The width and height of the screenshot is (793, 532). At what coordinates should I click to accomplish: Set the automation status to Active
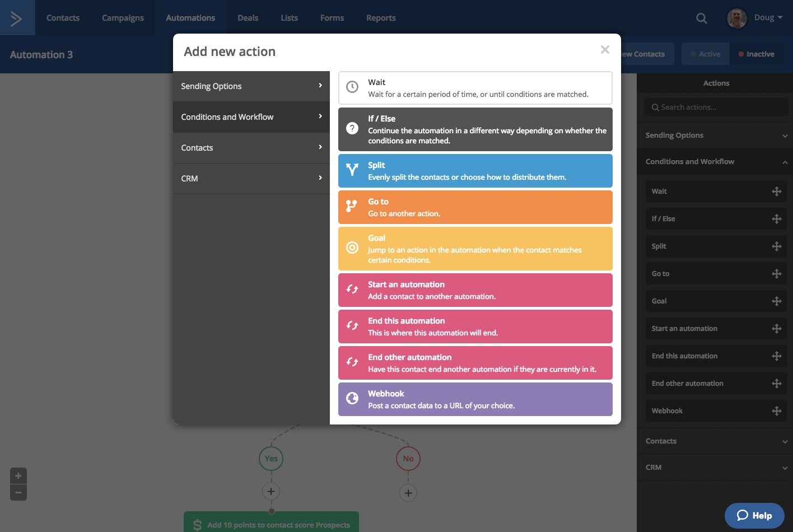pos(706,54)
